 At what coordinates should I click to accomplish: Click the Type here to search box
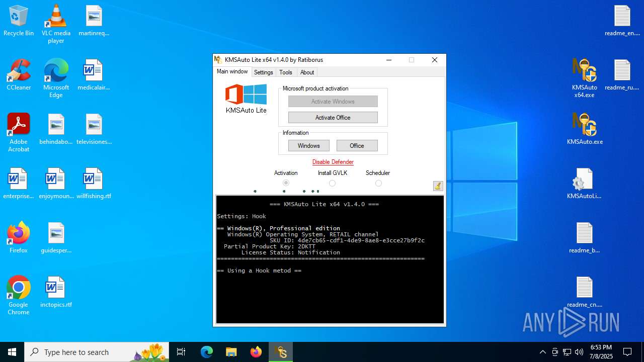coord(97,352)
